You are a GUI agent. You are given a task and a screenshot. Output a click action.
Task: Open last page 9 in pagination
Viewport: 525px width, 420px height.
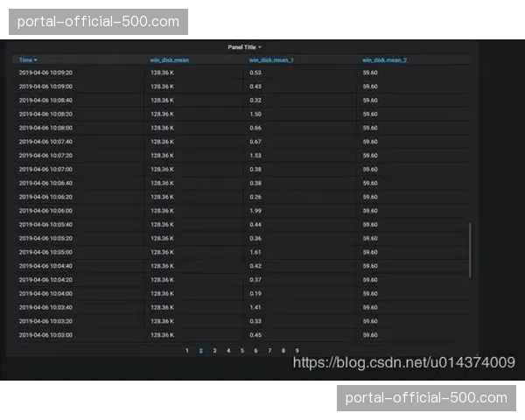tap(297, 350)
